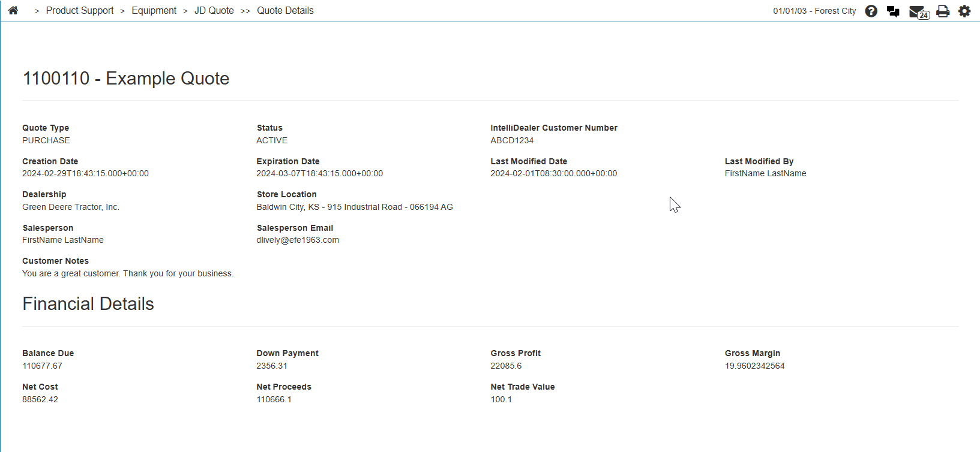Select the customer number ABCD1234
The width and height of the screenshot is (980, 452).
coord(512,140)
